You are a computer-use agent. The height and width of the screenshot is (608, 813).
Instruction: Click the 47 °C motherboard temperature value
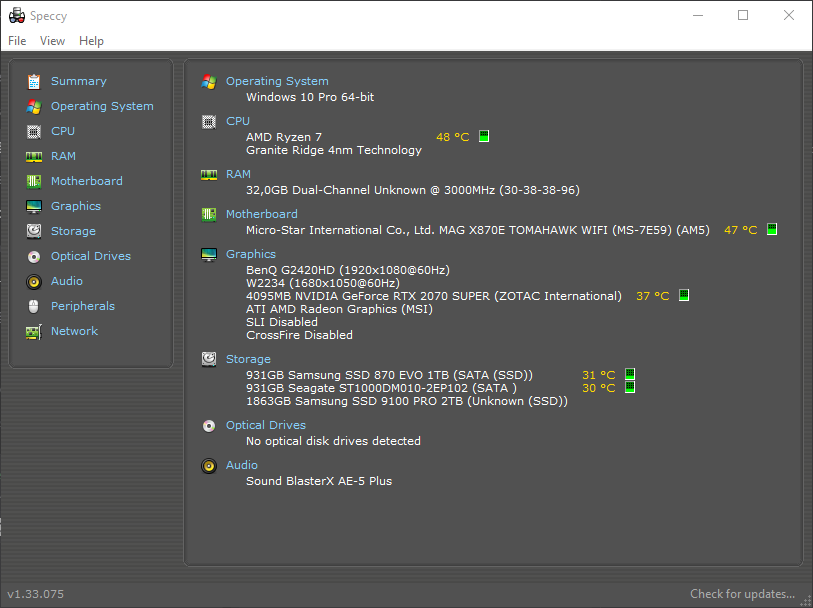pos(740,230)
